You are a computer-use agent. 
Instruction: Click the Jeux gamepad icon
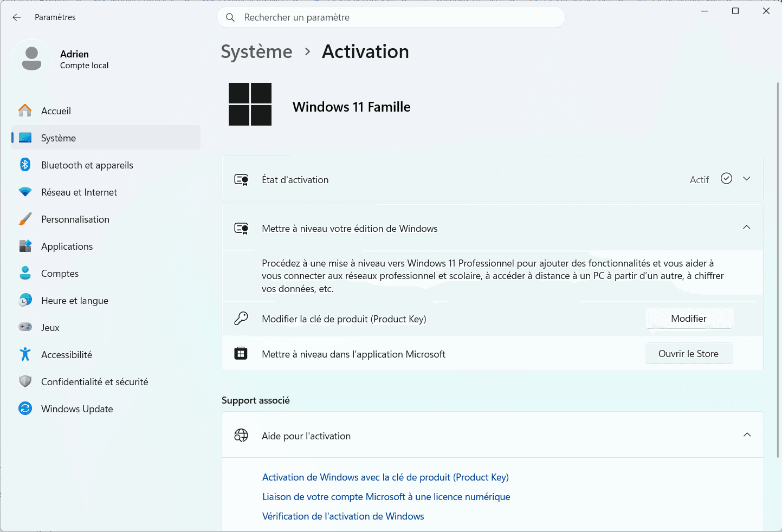[25, 327]
